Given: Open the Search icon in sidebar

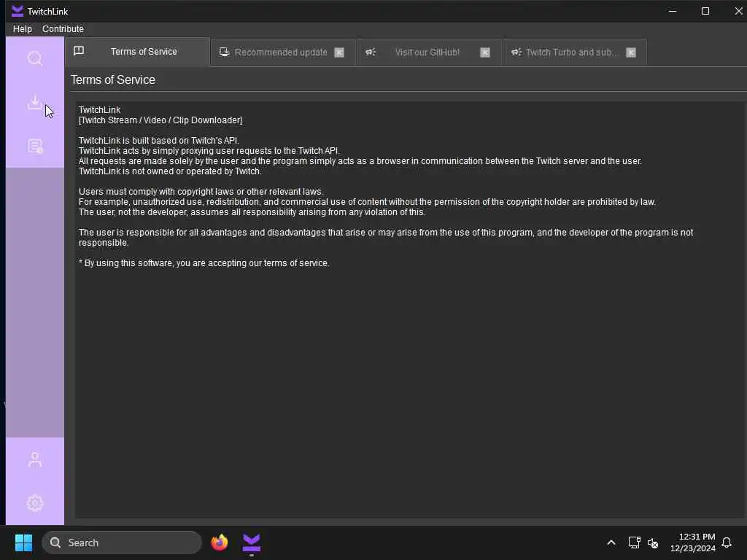Looking at the screenshot, I should coord(35,58).
